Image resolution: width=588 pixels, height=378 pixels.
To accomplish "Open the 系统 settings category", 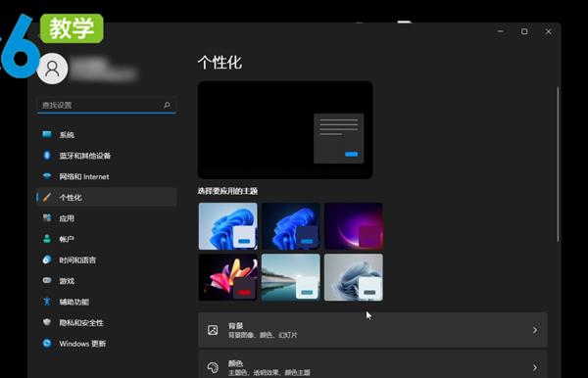I will click(x=107, y=134).
